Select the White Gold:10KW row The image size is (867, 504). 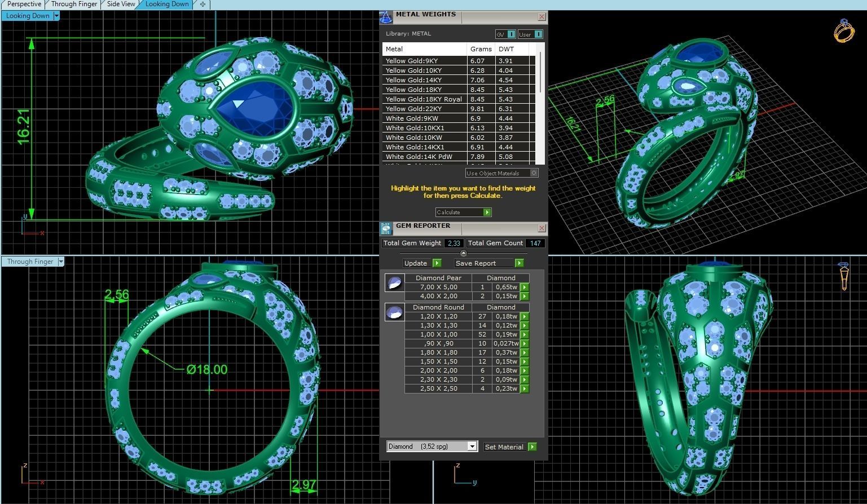coord(459,138)
